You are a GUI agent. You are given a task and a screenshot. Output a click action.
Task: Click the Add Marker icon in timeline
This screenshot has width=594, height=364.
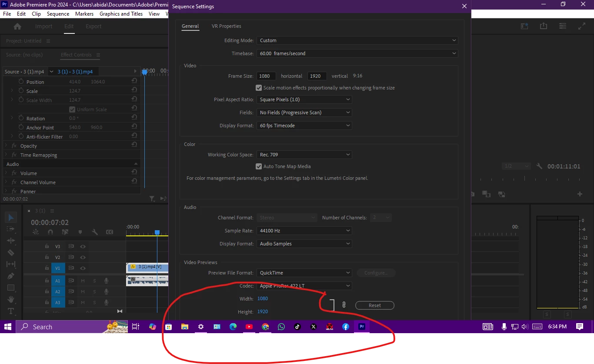tap(80, 232)
